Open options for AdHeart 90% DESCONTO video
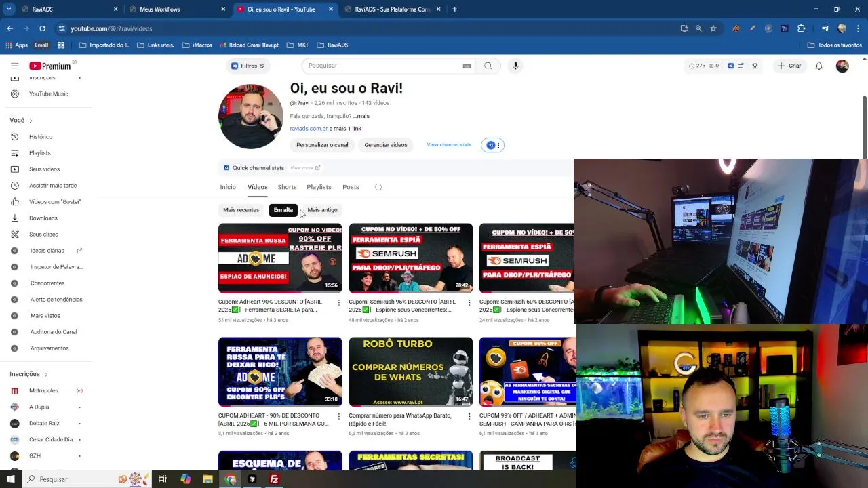Image resolution: width=868 pixels, height=488 pixels. click(x=338, y=302)
